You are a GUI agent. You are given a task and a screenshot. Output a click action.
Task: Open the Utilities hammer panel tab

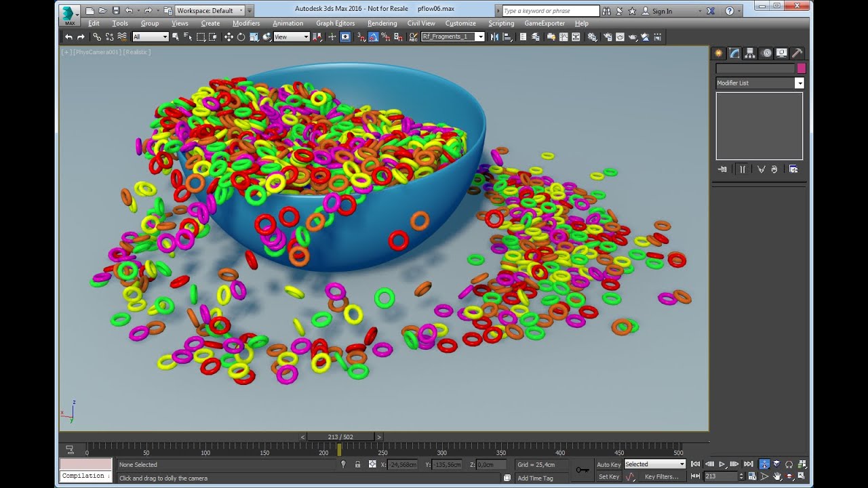pyautogui.click(x=797, y=53)
